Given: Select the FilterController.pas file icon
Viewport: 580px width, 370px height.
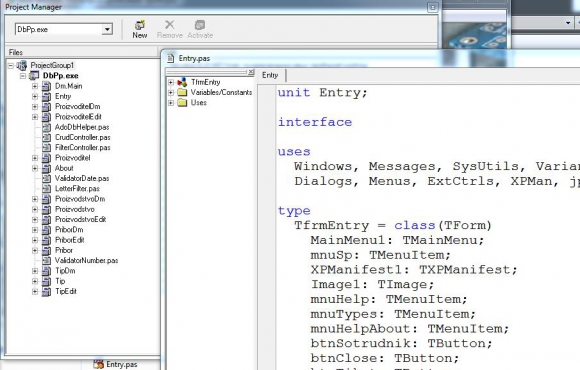Looking at the screenshot, I should [x=46, y=148].
